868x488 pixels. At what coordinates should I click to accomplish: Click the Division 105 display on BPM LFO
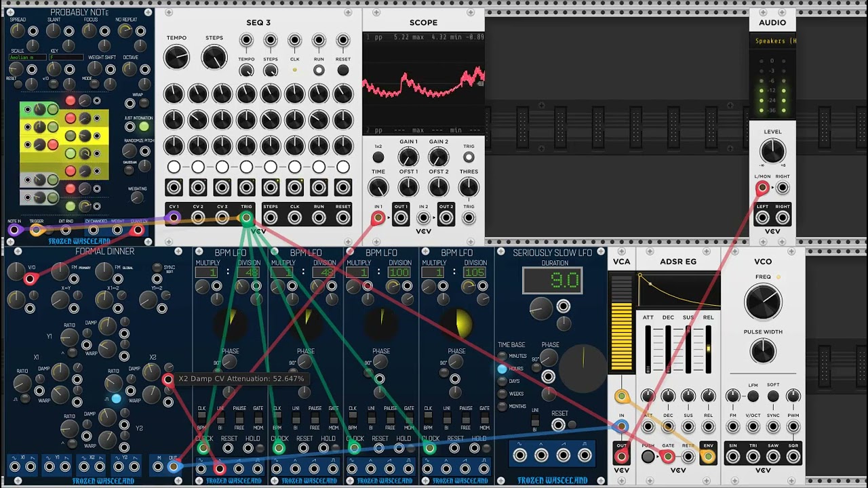click(x=475, y=272)
